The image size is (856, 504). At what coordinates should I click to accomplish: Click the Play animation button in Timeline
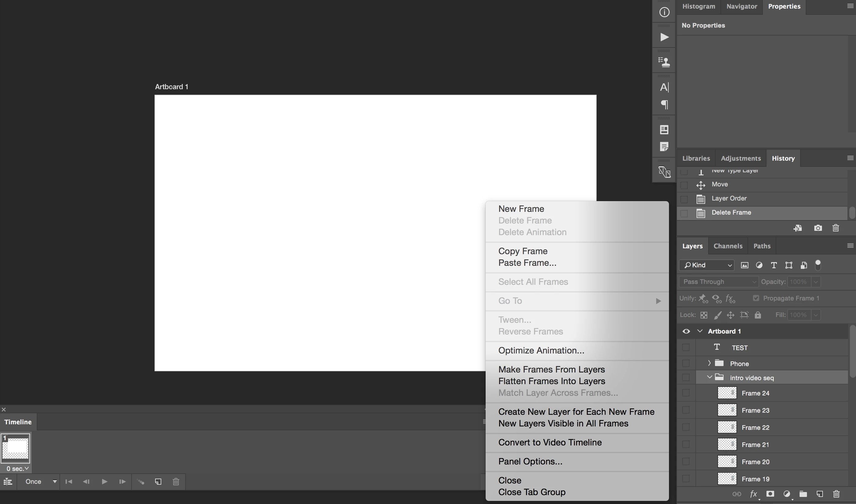pyautogui.click(x=104, y=482)
